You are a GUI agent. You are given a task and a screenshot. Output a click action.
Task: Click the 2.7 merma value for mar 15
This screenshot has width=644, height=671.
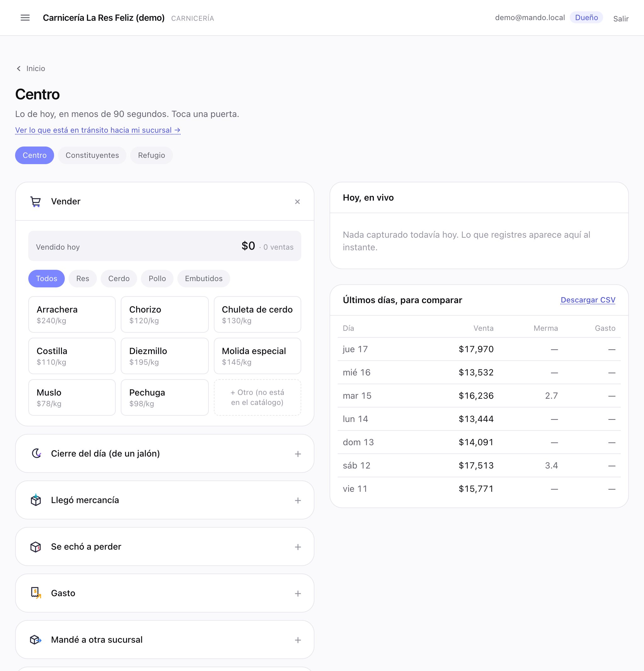click(x=551, y=396)
